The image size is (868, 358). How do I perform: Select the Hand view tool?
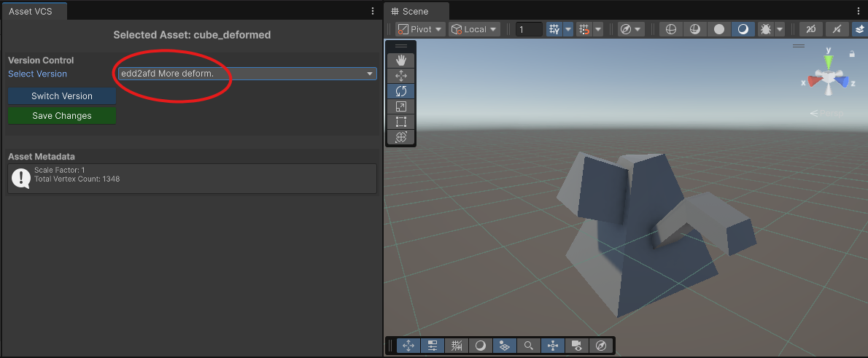[400, 61]
